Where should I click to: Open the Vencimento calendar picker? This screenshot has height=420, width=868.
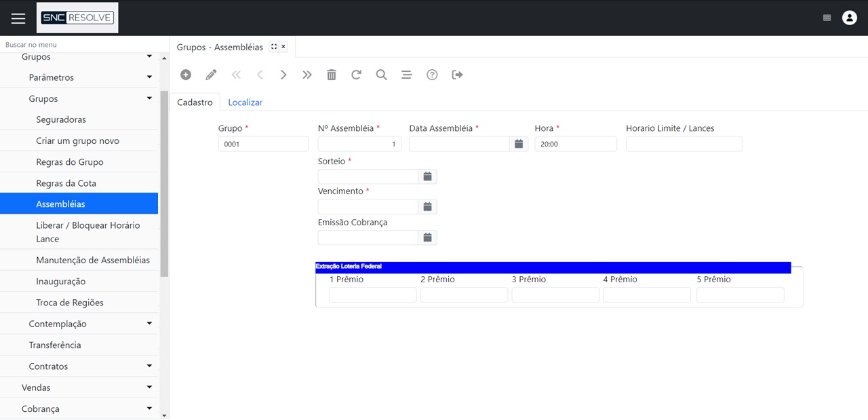[x=427, y=206]
